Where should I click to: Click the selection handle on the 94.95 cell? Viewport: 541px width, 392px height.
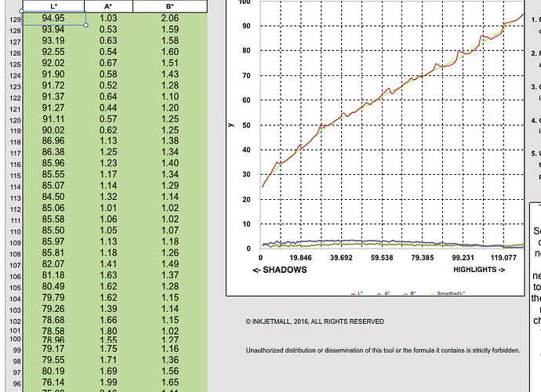click(85, 25)
